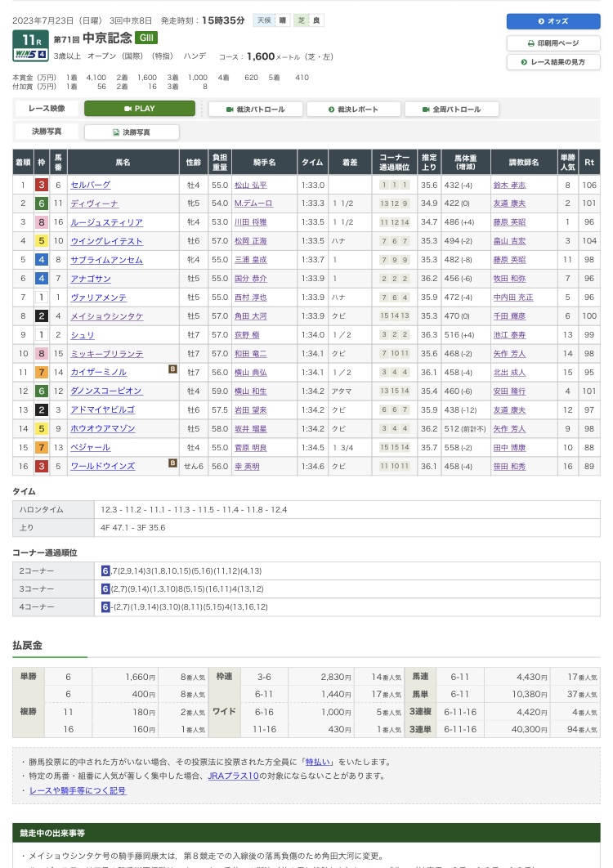Screen dimensions: 613x868
Task: Play the race video with PLAY
Action: pos(140,109)
